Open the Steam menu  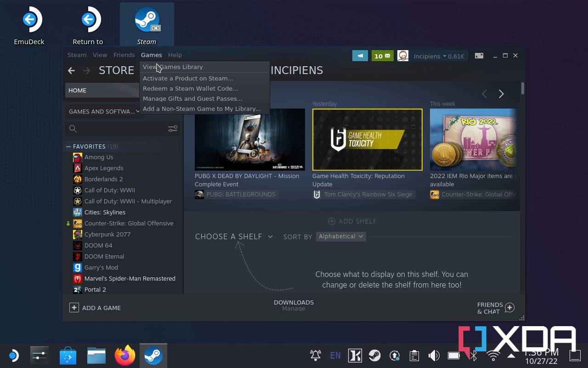click(x=77, y=55)
